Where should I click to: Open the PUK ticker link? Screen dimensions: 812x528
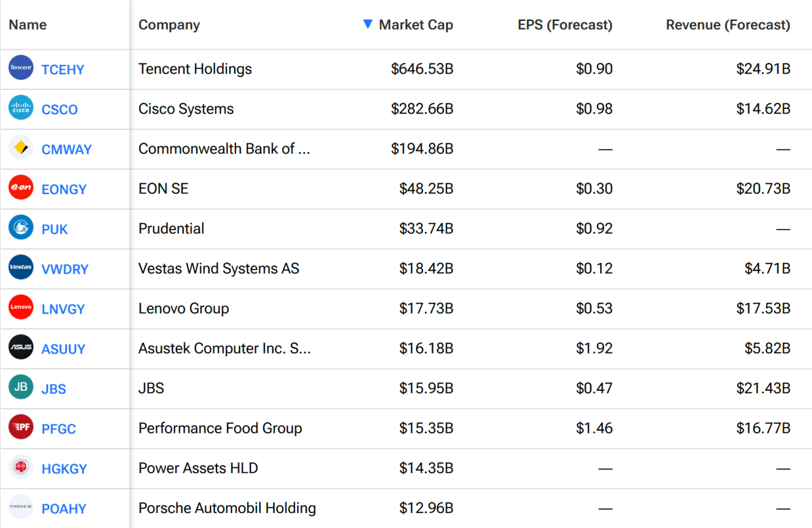point(55,229)
